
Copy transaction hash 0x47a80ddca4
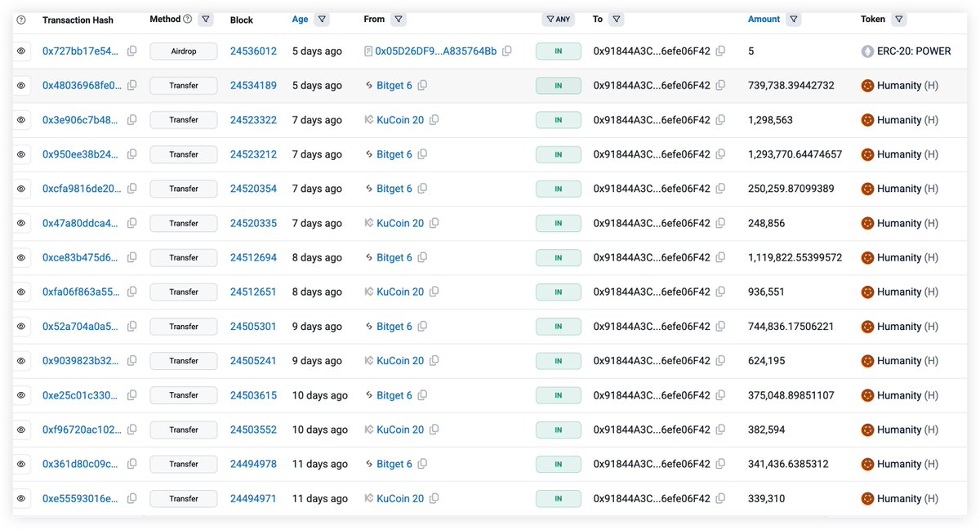pyautogui.click(x=132, y=223)
